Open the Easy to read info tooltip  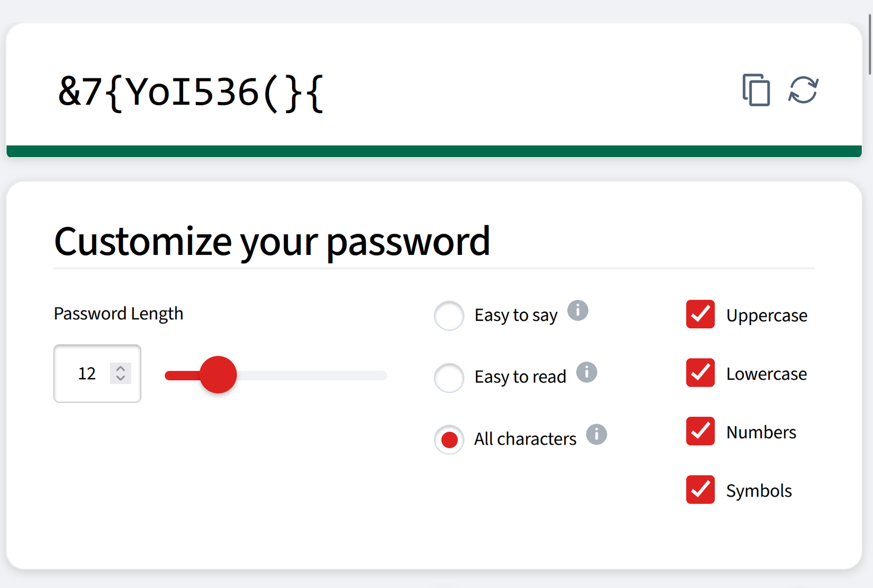tap(587, 372)
